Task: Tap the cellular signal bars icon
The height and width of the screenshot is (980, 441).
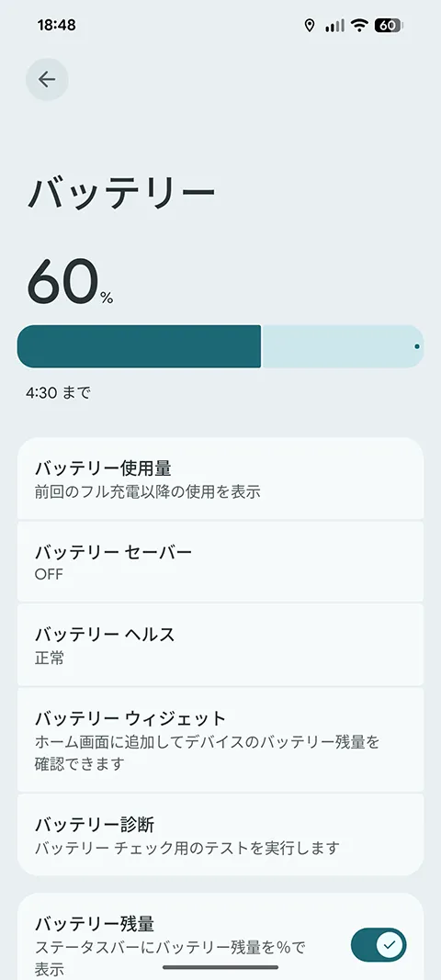Action: click(334, 26)
